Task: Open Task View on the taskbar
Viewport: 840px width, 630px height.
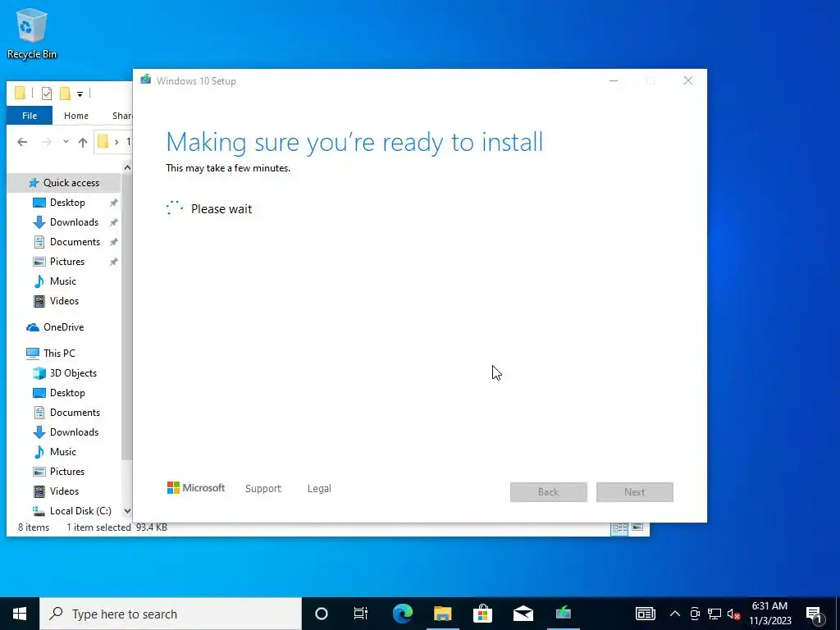Action: (x=361, y=614)
